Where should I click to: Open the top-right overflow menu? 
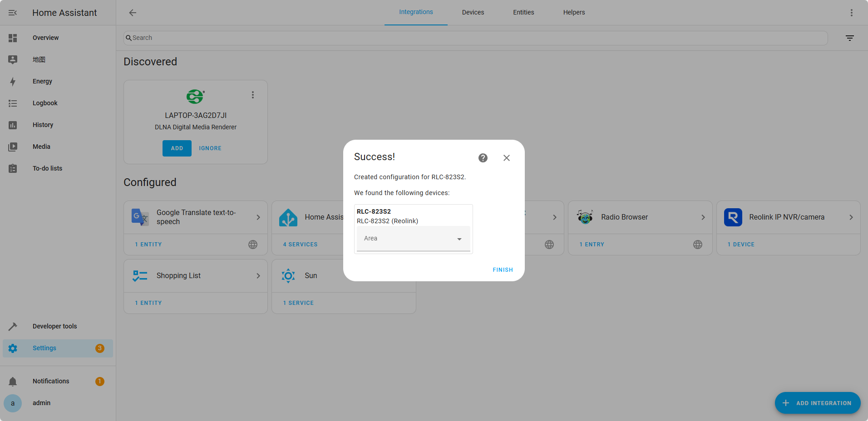coord(852,13)
